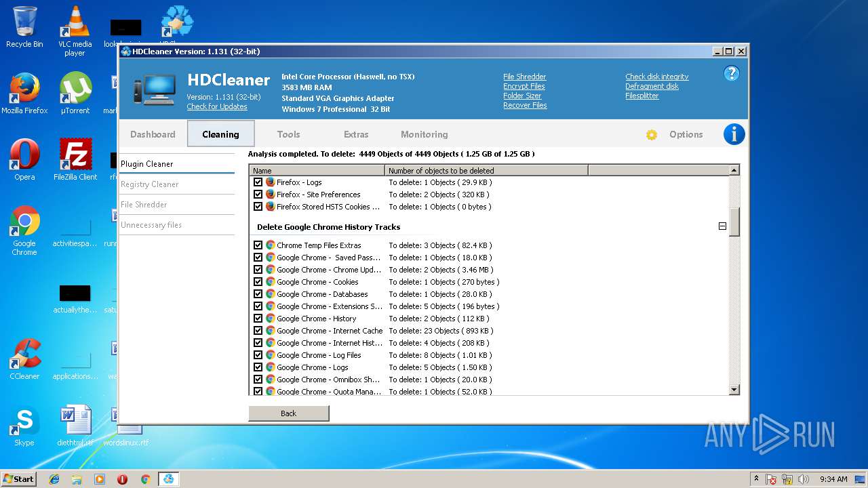Click Name column header
The height and width of the screenshot is (488, 868).
click(317, 171)
